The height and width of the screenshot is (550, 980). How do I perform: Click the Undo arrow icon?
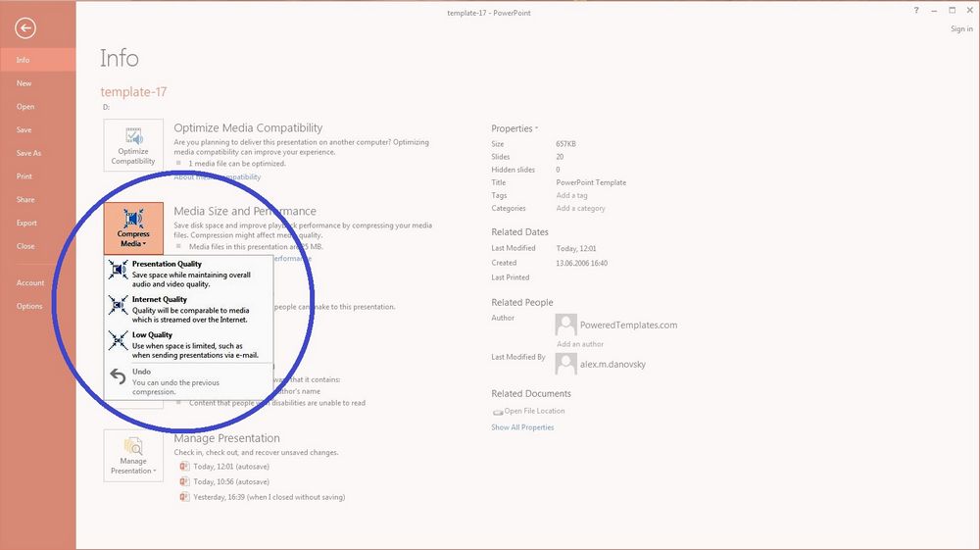coord(118,375)
